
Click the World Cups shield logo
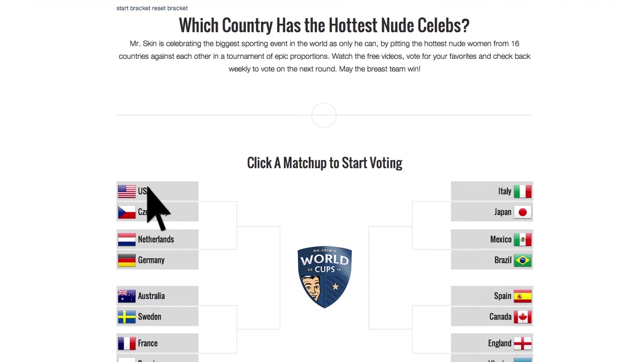tap(325, 277)
